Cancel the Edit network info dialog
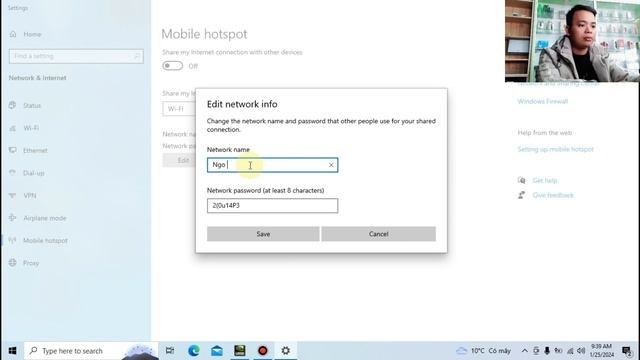 coord(378,234)
